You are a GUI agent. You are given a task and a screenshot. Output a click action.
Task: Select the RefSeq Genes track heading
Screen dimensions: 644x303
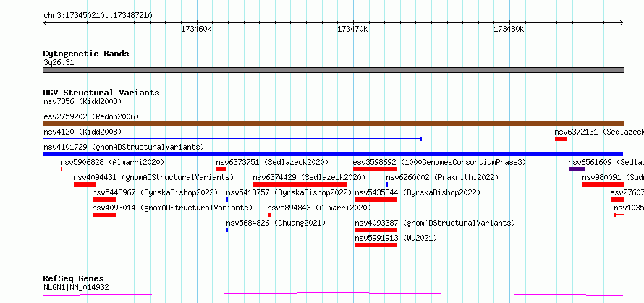pyautogui.click(x=74, y=279)
